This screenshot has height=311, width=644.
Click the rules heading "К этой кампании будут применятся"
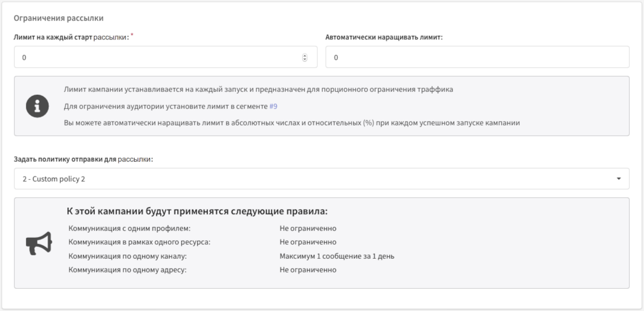197,212
